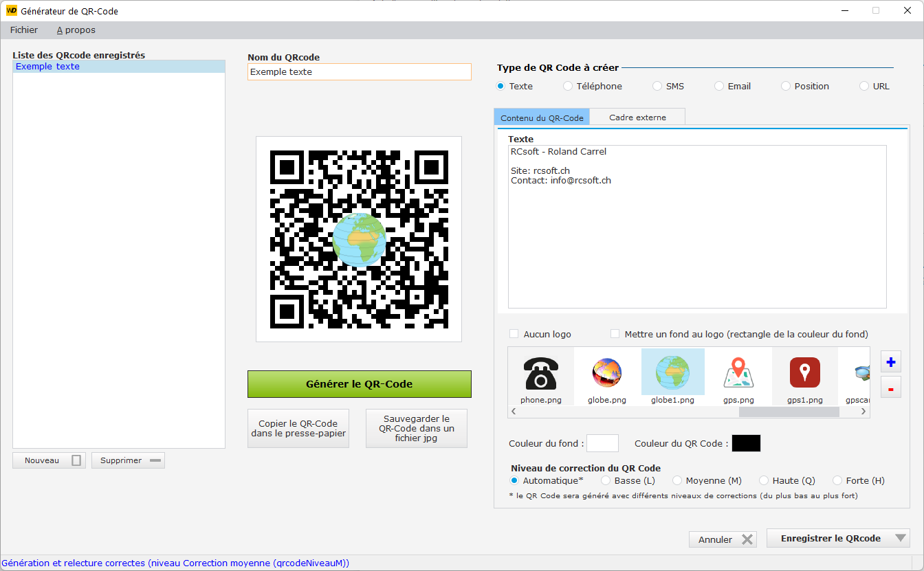This screenshot has width=924, height=571.
Task: Choose the globe1.png logo thumbnail
Action: 672,374
